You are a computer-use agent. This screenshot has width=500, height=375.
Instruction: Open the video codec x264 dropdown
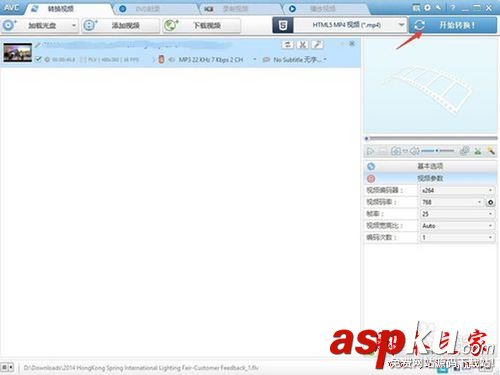point(457,190)
